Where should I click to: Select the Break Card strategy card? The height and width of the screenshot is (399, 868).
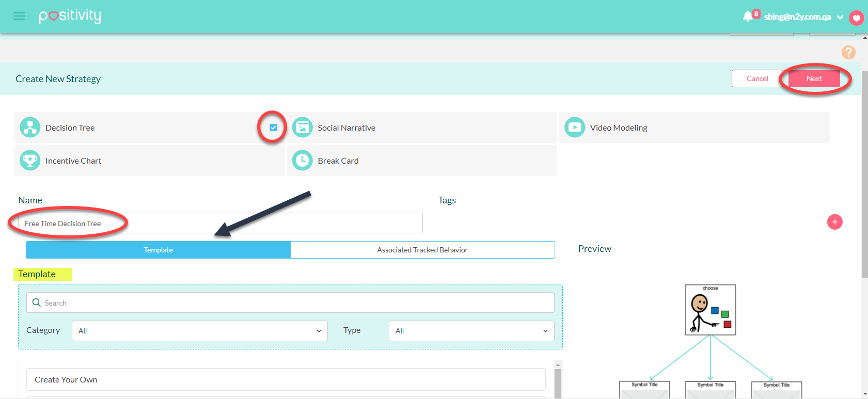pyautogui.click(x=422, y=161)
